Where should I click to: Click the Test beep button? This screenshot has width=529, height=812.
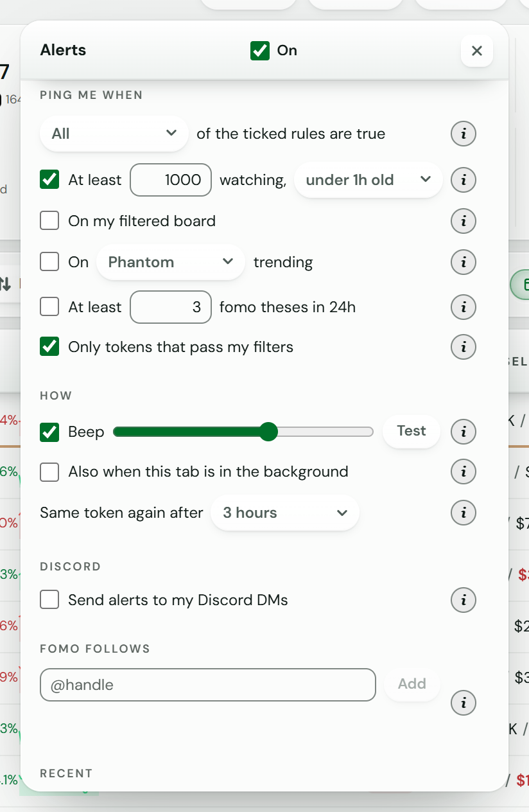[412, 431]
